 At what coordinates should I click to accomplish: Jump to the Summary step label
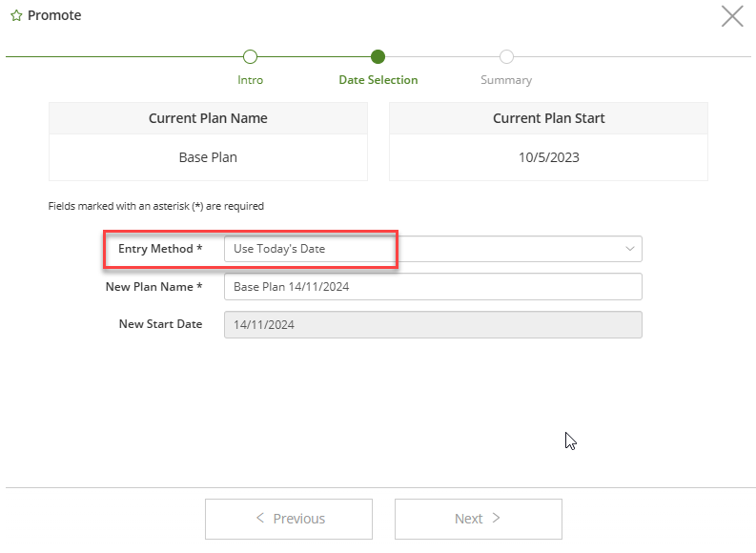point(506,80)
